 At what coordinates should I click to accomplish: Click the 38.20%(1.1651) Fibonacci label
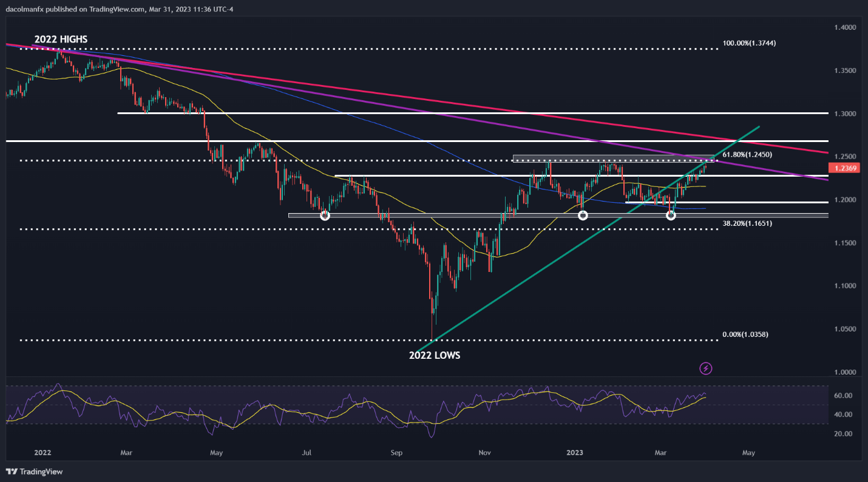(747, 224)
